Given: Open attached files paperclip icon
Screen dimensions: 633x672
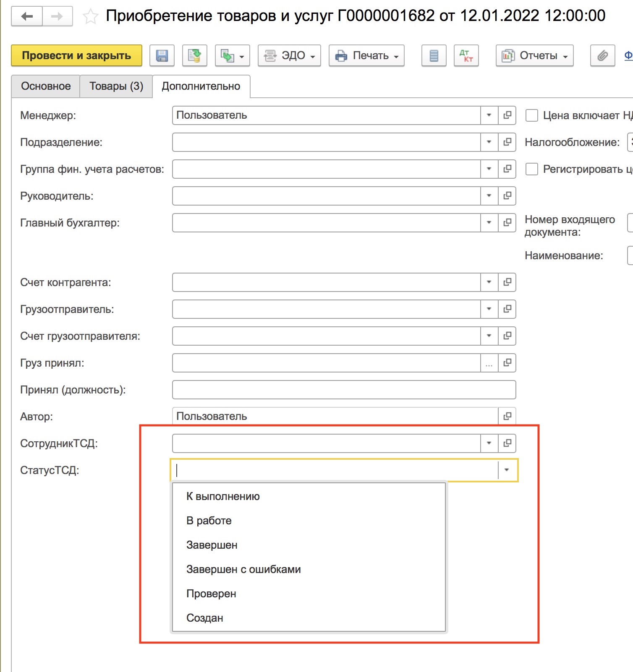Looking at the screenshot, I should click(603, 56).
